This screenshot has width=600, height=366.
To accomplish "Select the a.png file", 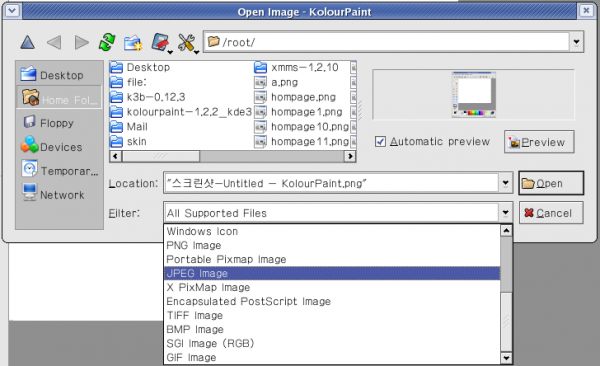I will point(276,82).
